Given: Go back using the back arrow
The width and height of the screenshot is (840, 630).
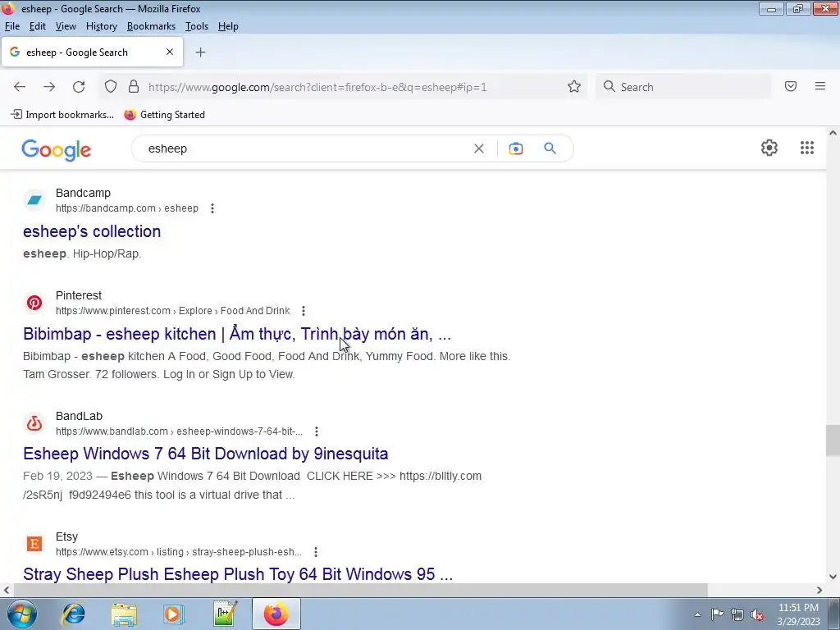Looking at the screenshot, I should click(x=20, y=87).
